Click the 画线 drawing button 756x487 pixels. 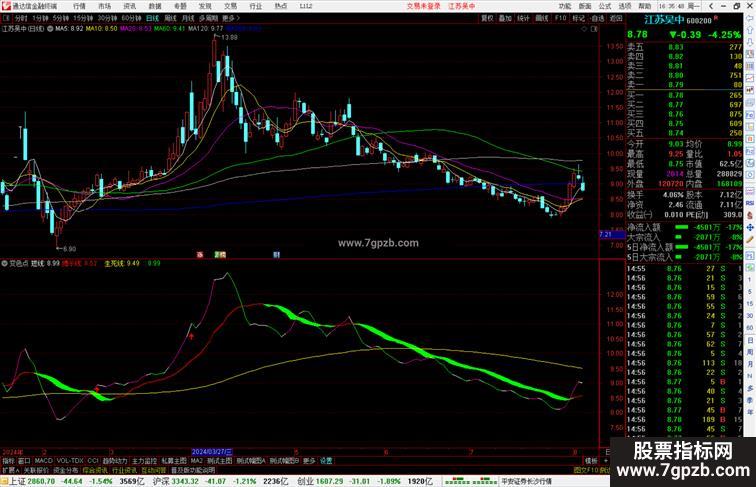pyautogui.click(x=542, y=18)
